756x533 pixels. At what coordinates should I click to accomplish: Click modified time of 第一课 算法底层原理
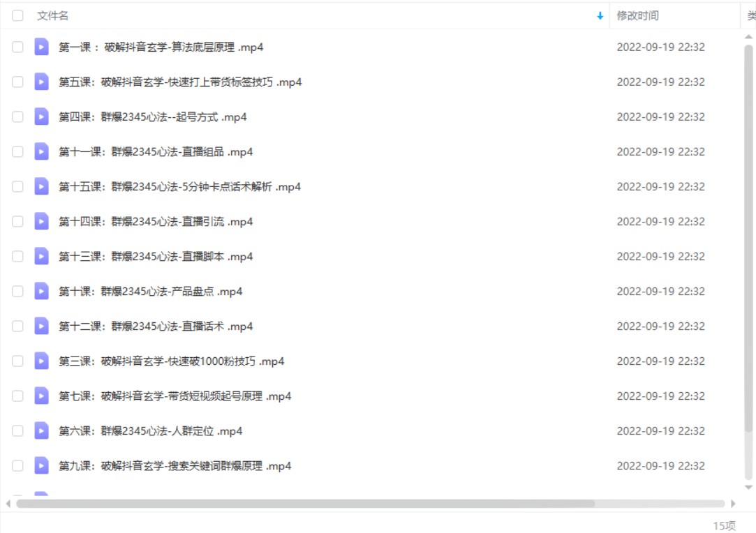(x=660, y=47)
